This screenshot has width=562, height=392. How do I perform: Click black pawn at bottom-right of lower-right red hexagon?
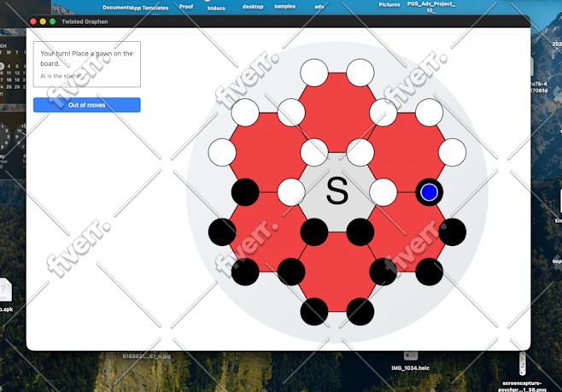click(x=429, y=272)
